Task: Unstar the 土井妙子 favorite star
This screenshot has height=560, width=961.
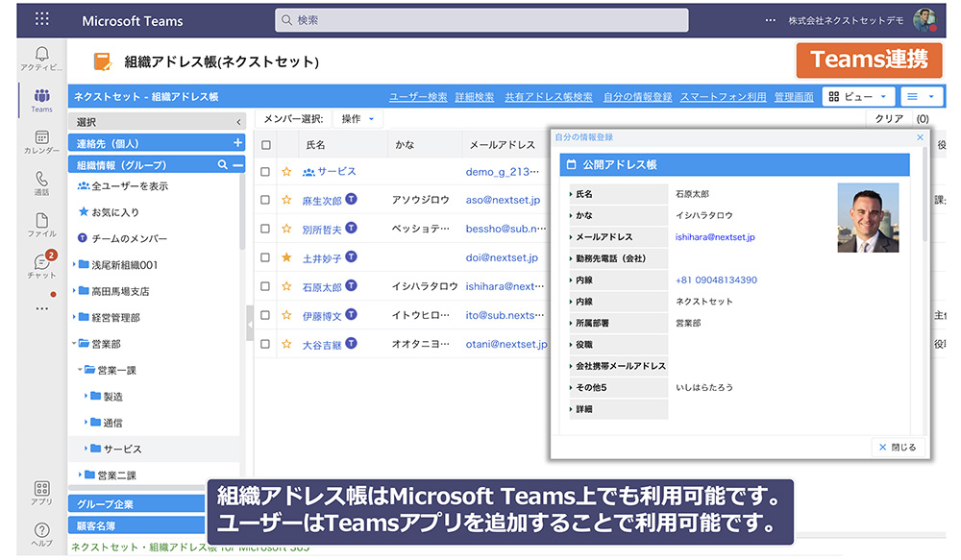Action: 286,257
